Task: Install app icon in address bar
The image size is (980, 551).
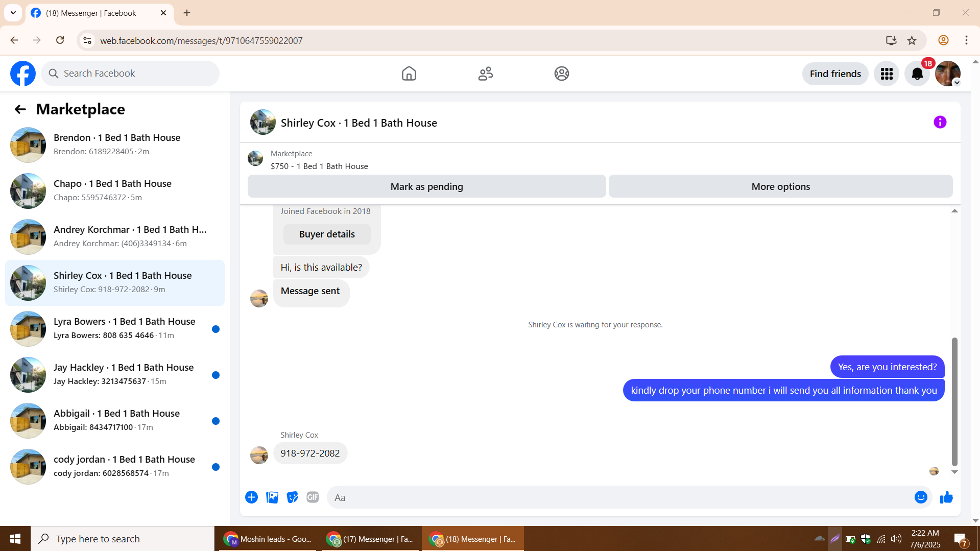Action: tap(891, 40)
